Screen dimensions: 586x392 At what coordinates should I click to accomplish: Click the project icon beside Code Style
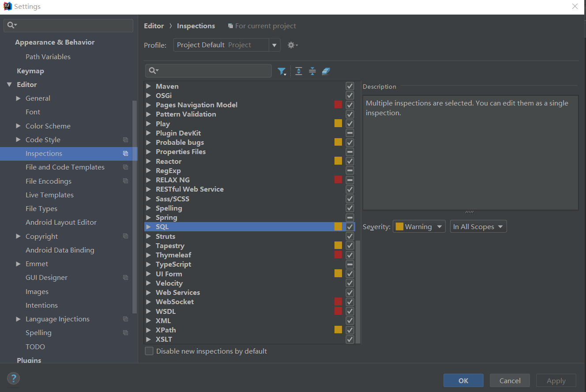pyautogui.click(x=126, y=140)
